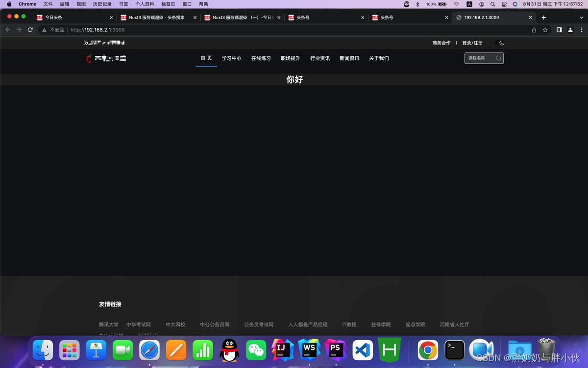The width and height of the screenshot is (588, 368).
Task: Open HBuilder from the dock
Action: [389, 350]
